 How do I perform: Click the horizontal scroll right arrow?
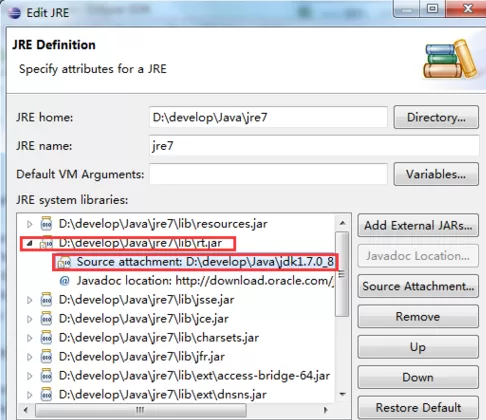(326, 410)
